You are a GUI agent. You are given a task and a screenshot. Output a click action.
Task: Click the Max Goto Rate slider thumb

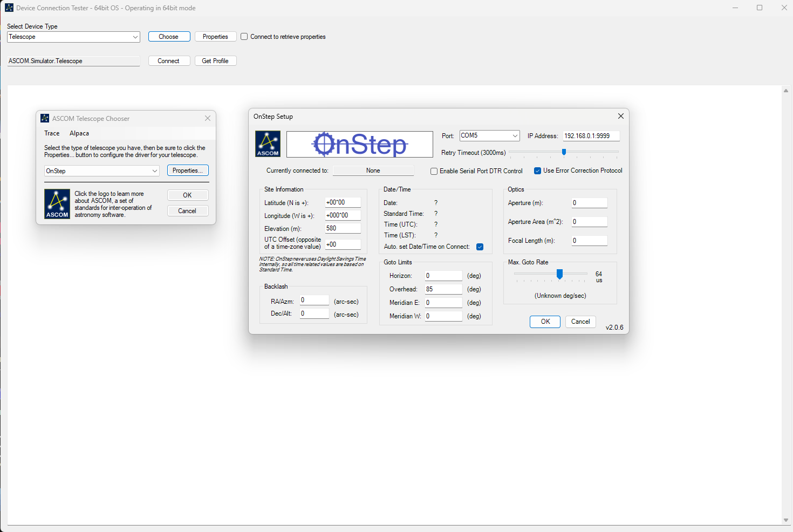[x=559, y=274]
